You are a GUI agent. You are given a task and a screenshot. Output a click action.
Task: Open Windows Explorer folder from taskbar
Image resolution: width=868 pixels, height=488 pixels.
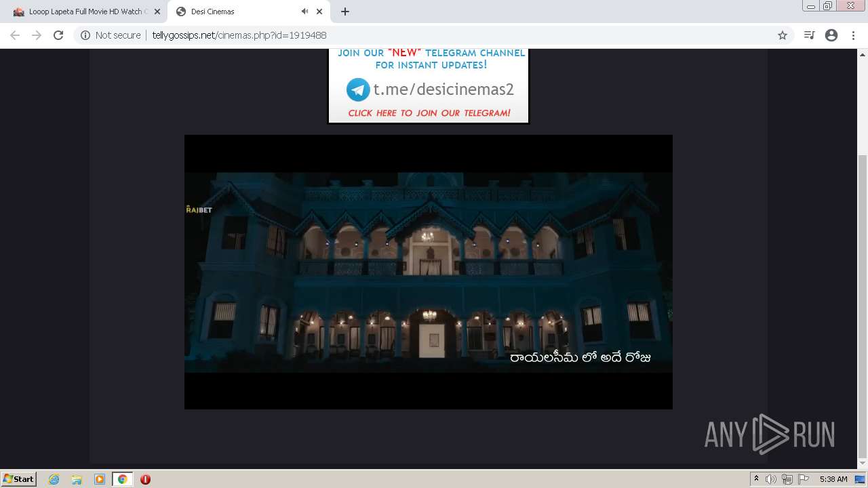77,479
